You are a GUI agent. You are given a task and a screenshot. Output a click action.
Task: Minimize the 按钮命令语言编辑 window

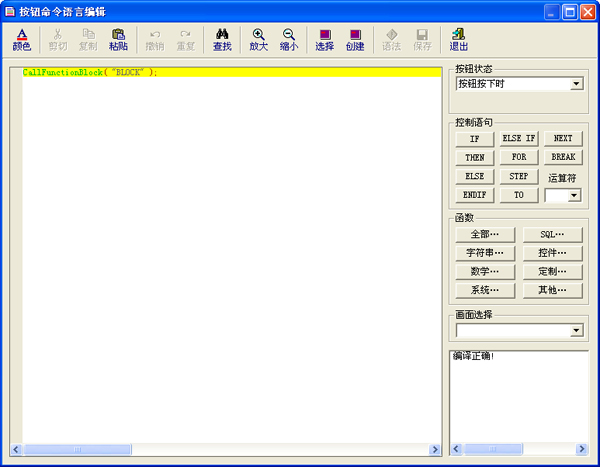tap(551, 12)
